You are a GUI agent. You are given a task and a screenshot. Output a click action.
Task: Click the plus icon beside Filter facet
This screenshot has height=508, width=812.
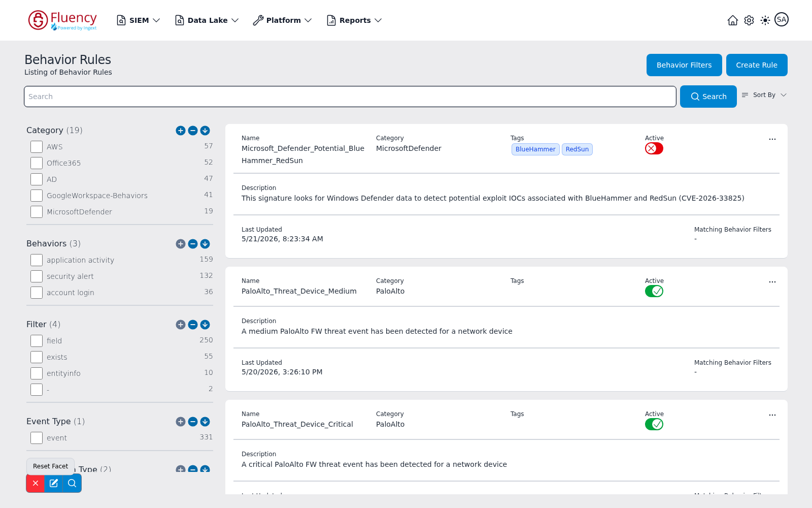pos(181,325)
